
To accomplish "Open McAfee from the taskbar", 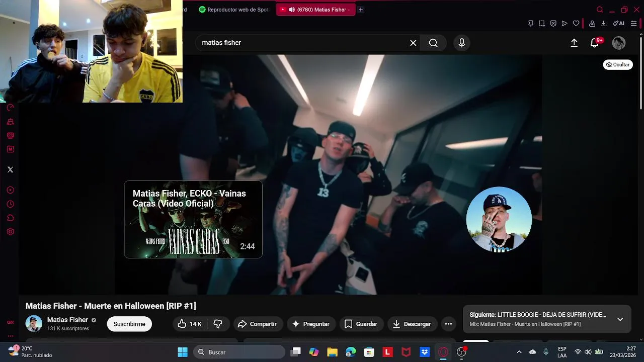I will click(x=406, y=352).
